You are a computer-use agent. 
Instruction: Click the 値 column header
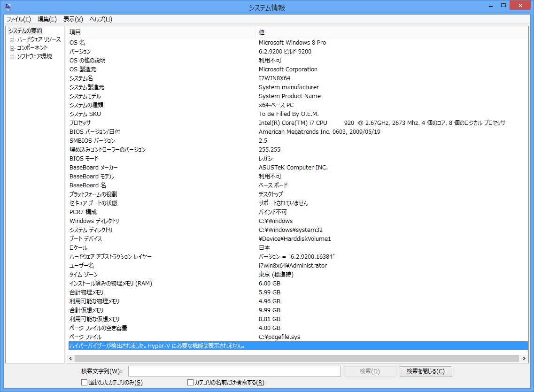(392, 32)
